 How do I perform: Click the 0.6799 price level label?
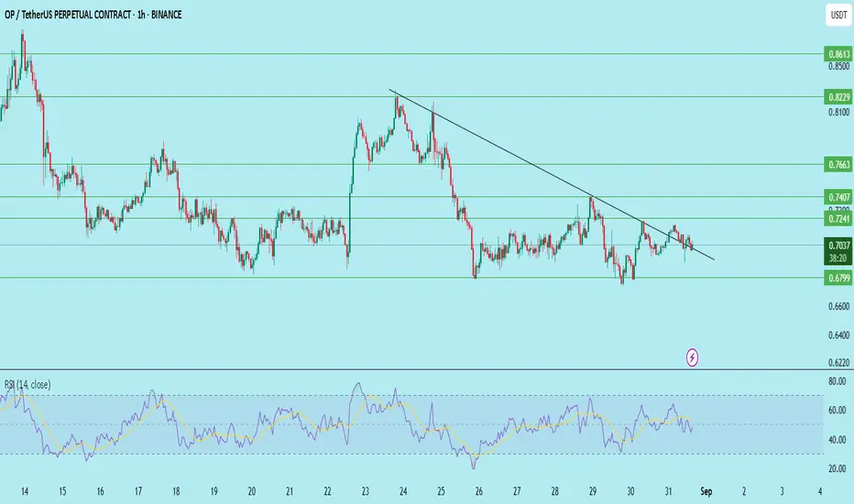click(838, 278)
